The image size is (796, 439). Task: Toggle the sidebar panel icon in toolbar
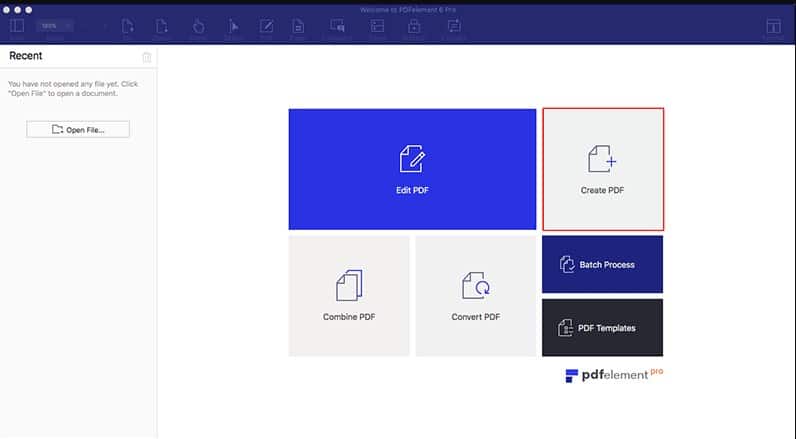(17, 26)
